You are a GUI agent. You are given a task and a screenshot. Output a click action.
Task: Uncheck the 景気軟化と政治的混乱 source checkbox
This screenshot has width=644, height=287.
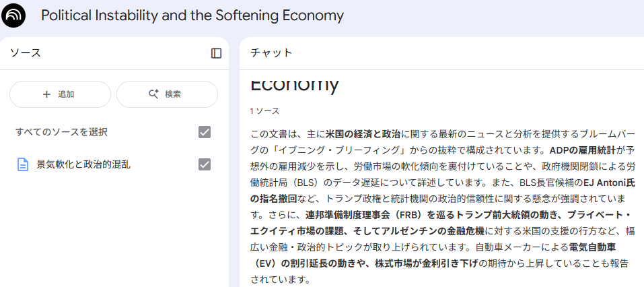click(205, 164)
